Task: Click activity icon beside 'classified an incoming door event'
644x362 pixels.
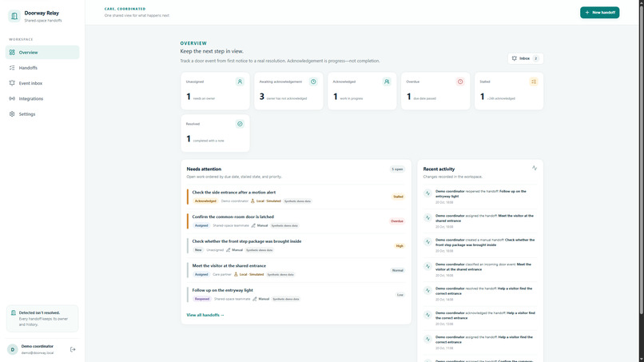Action: (427, 266)
